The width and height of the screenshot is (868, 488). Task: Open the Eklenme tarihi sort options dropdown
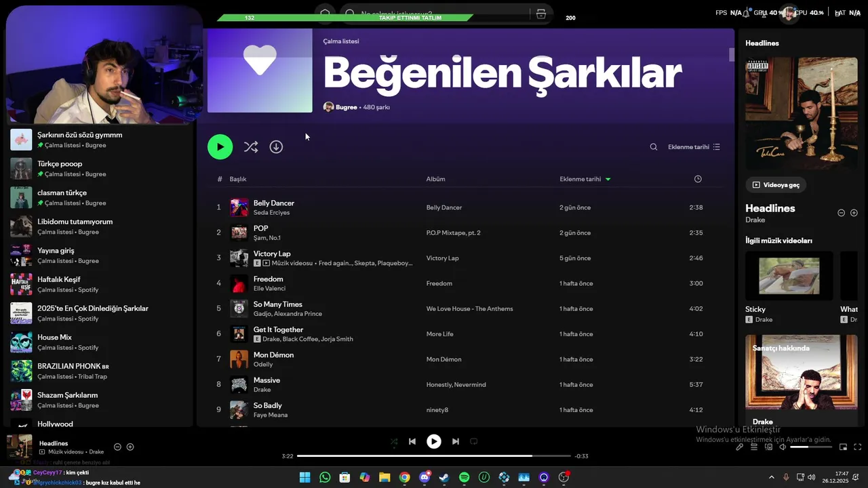[694, 147]
